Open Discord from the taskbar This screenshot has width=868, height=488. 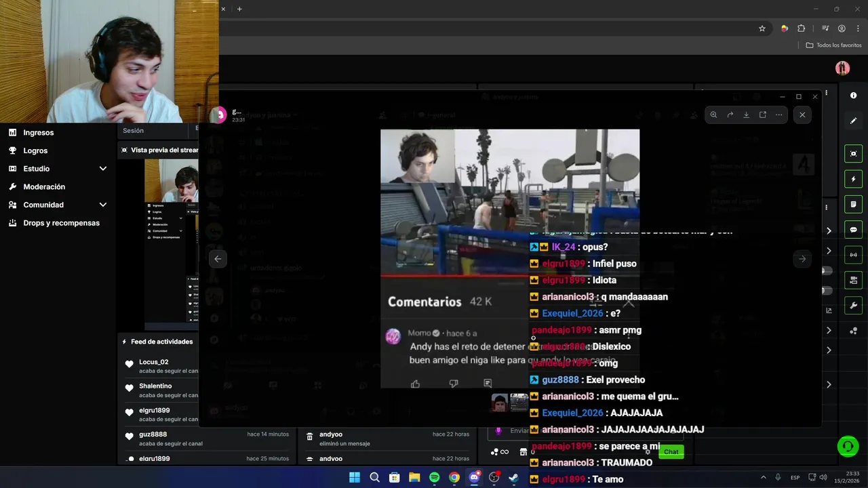click(x=474, y=477)
